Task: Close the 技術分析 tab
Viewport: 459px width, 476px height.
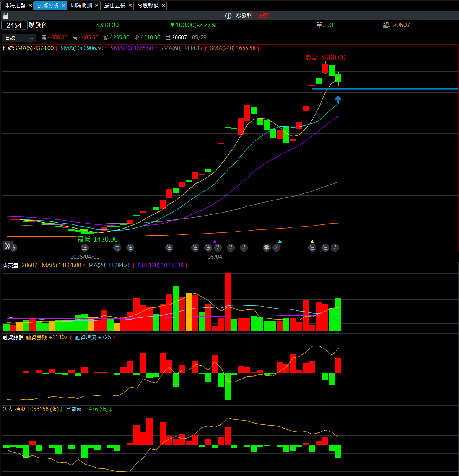Action: tap(63, 5)
